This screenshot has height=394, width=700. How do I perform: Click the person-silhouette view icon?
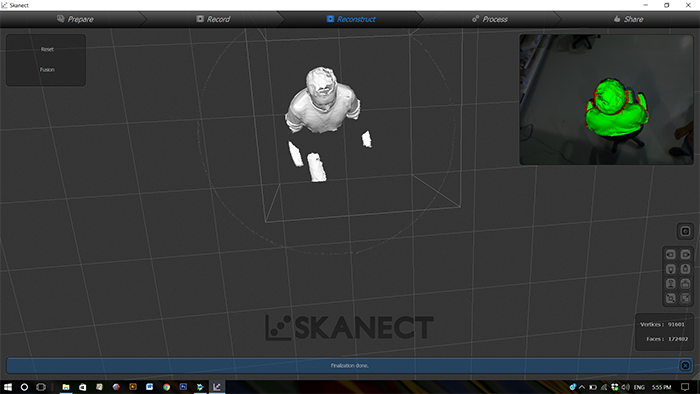(671, 284)
